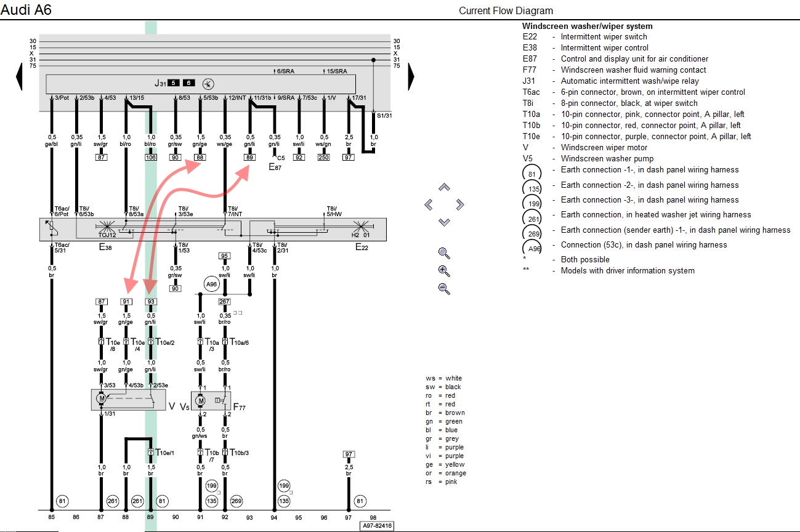Click the 269 earth circle in the diagram

tap(236, 501)
